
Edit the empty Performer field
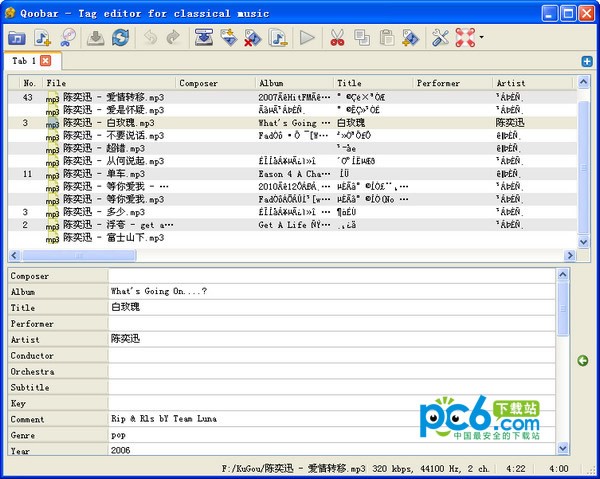332,324
